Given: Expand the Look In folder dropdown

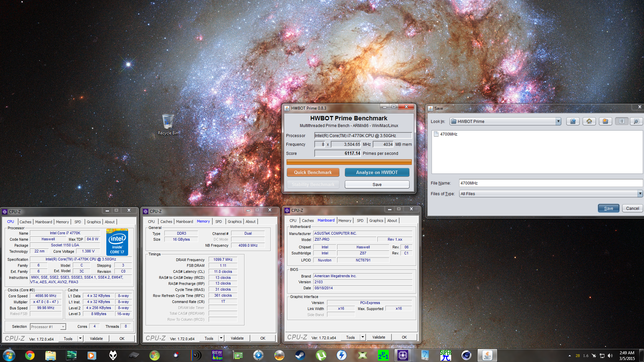Looking at the screenshot, I should [558, 121].
